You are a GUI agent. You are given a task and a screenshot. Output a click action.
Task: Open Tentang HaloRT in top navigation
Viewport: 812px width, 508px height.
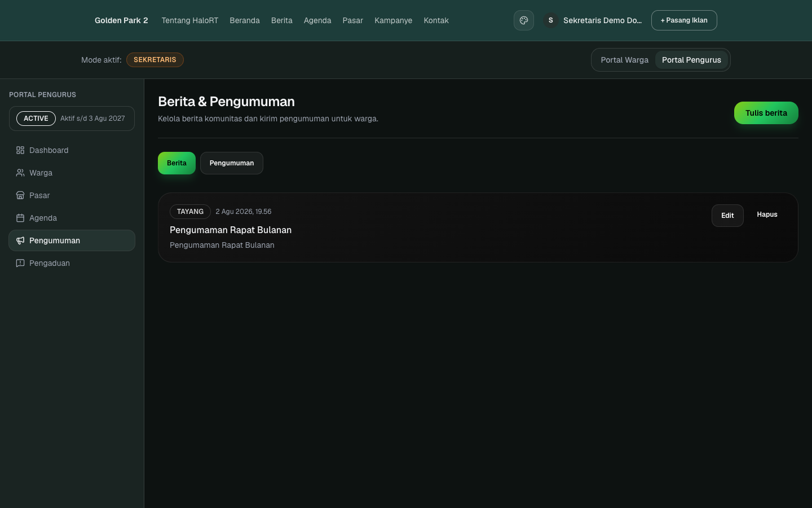pos(189,20)
